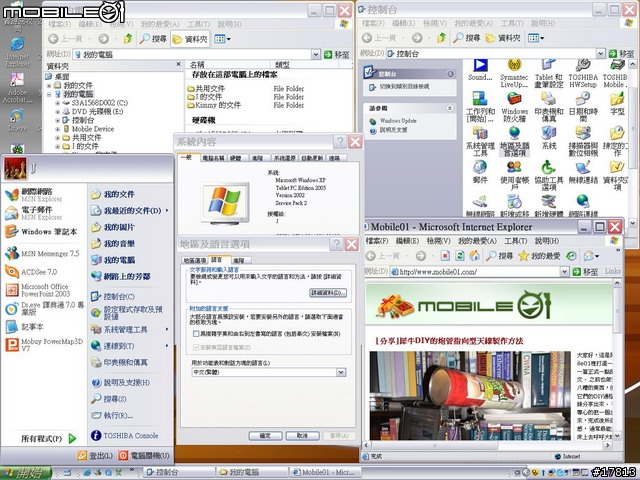Launch TOSHIBA Console from Start menu
Screen dimensions: 640x480
[124, 436]
